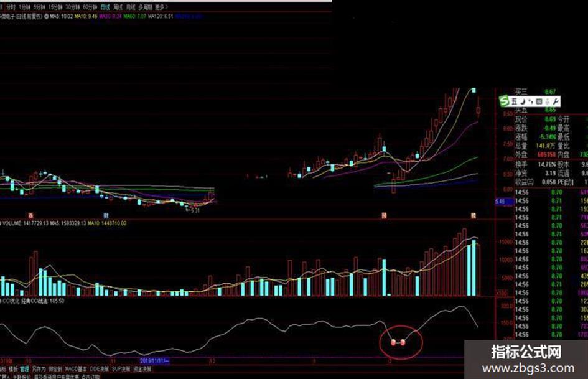
Task: Click the red event marker below November candles
Action: (30, 216)
